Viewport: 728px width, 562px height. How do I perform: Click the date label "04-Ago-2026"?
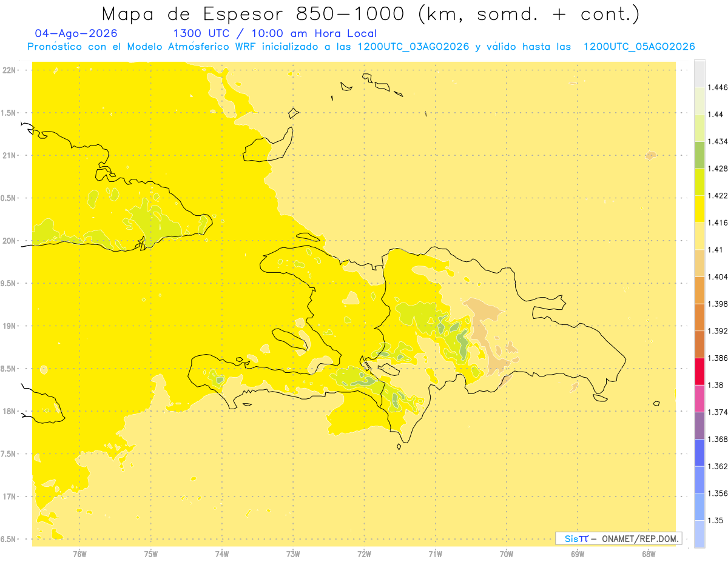tap(76, 33)
